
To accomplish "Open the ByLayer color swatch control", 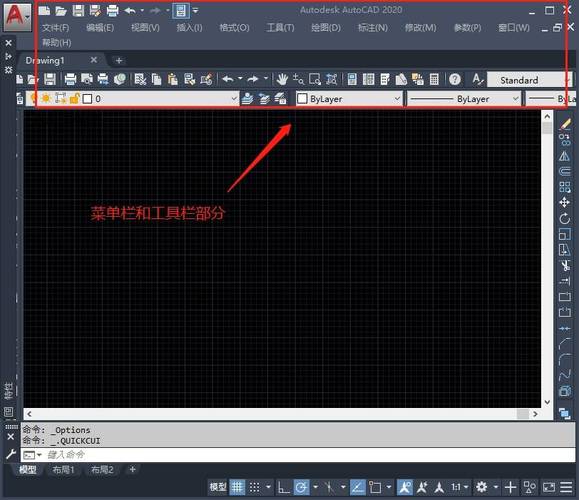I will pyautogui.click(x=349, y=99).
